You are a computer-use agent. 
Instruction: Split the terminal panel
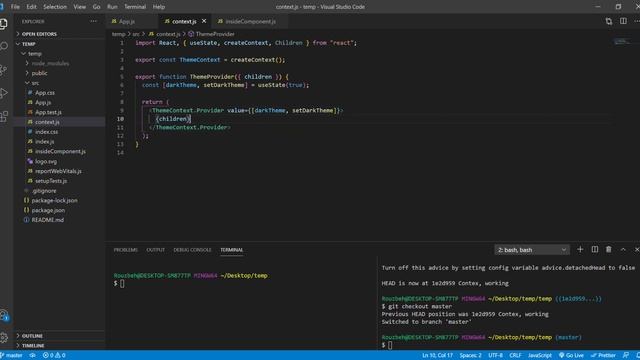coord(595,249)
